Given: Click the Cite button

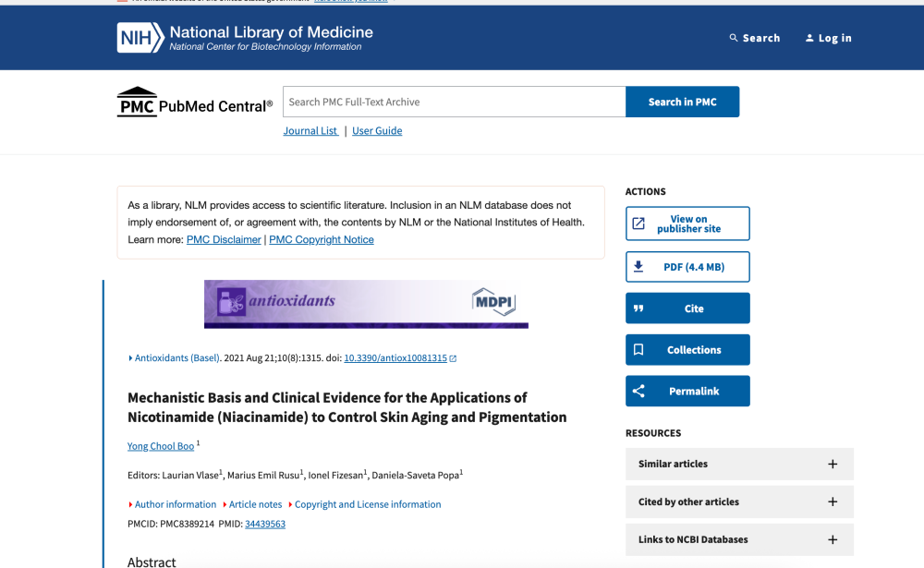Looking at the screenshot, I should (687, 308).
